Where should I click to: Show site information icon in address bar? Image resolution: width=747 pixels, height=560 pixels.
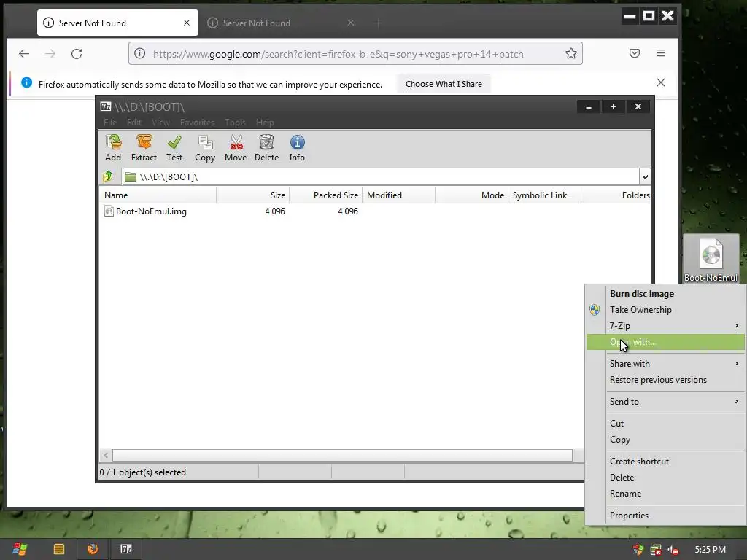[139, 53]
